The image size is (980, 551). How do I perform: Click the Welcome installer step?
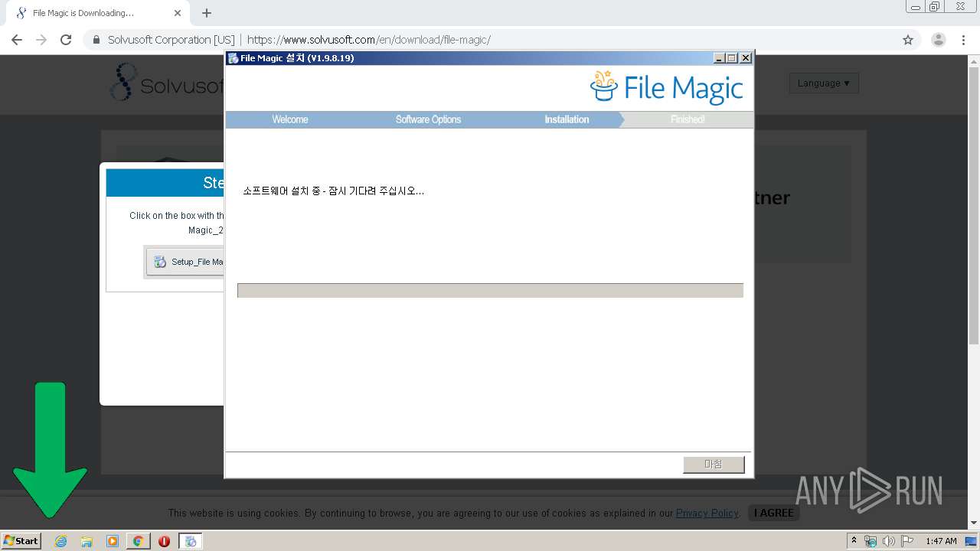[x=290, y=119]
